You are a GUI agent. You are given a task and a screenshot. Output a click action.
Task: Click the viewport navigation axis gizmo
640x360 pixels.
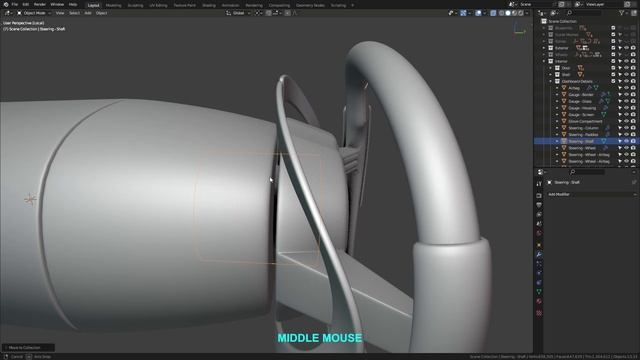520,30
